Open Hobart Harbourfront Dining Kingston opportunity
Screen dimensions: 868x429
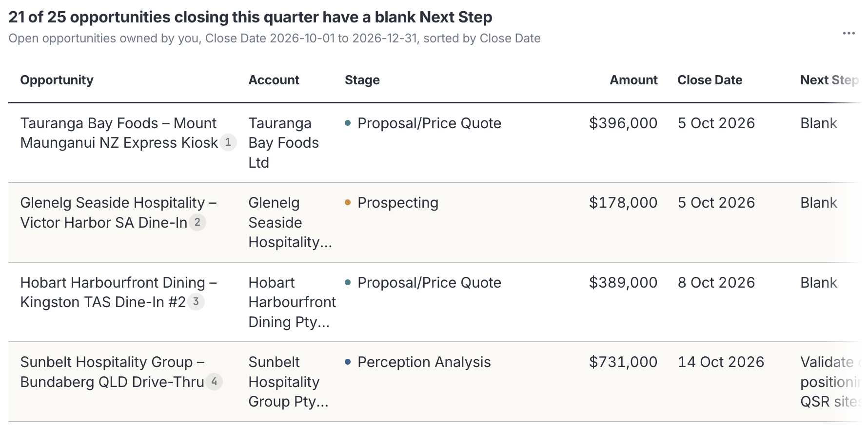[x=118, y=292]
